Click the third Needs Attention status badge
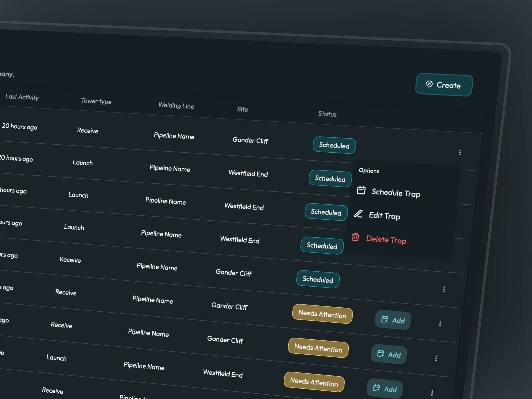 314,382
